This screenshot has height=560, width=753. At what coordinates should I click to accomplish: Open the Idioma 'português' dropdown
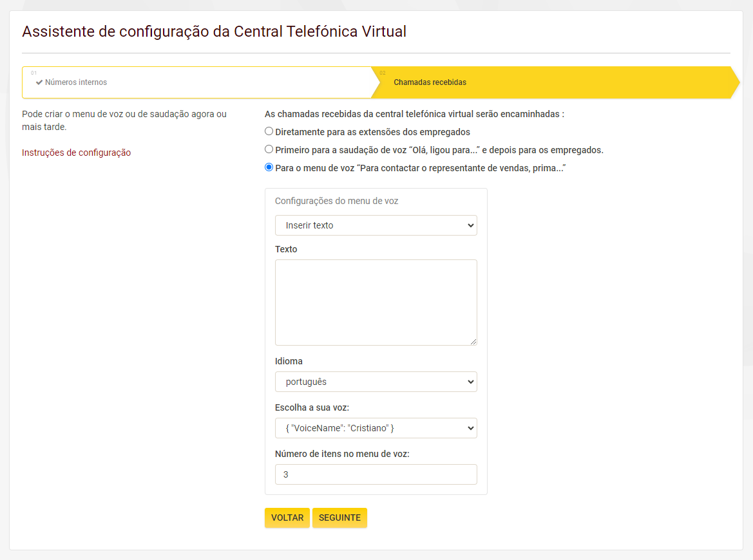click(x=376, y=382)
